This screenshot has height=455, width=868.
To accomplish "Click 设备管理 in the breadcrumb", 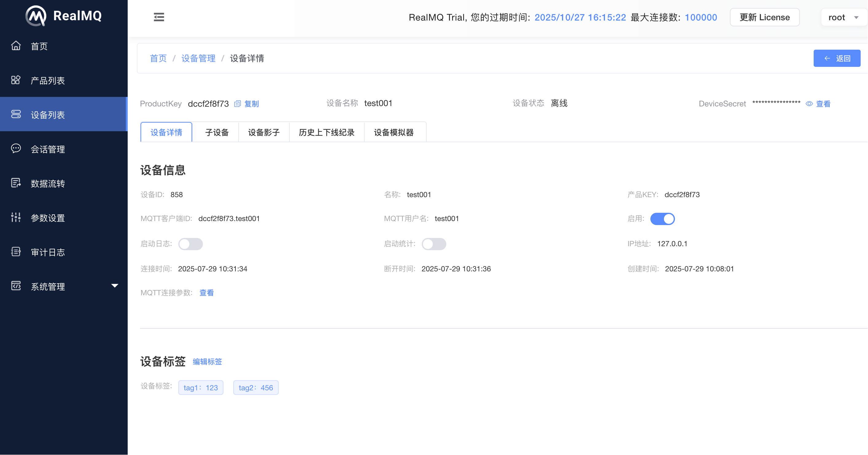I will click(x=198, y=58).
